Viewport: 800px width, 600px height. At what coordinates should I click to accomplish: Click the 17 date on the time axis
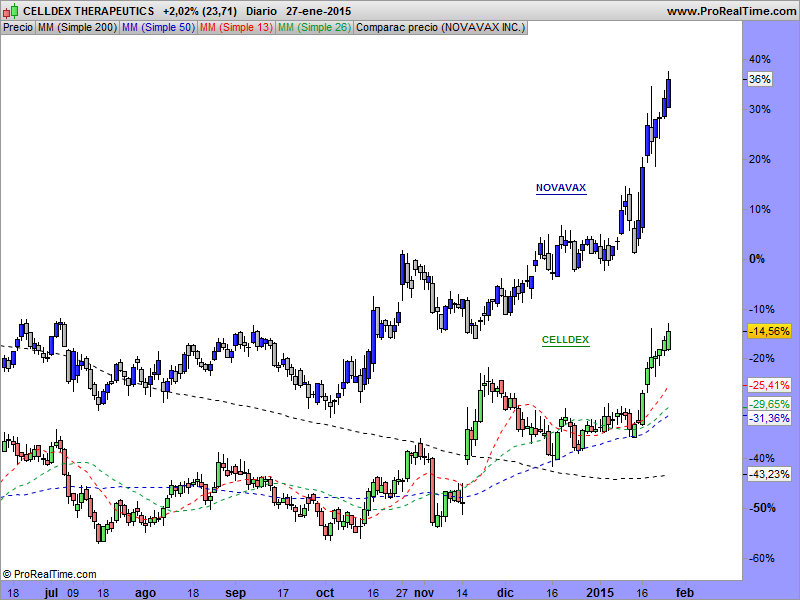(283, 592)
